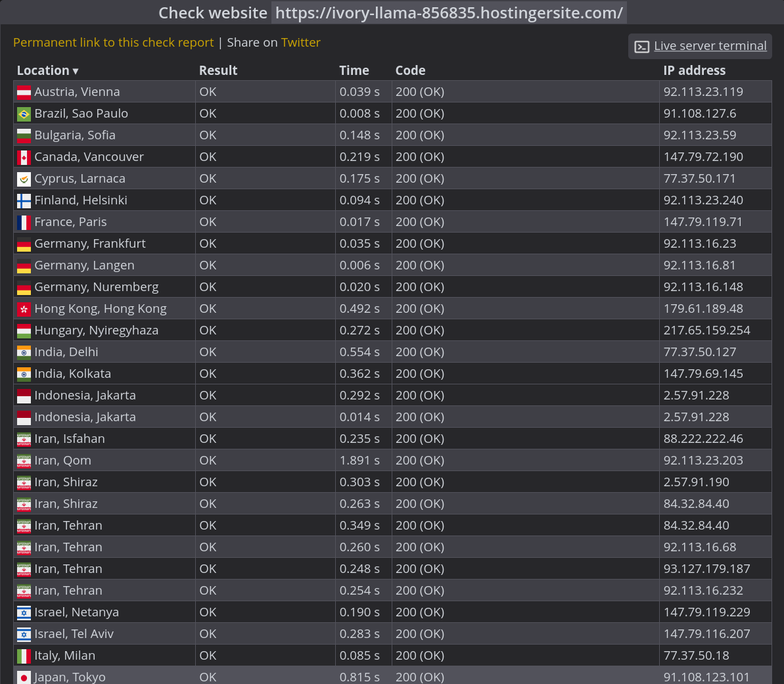
Task: Click the Canada flag icon
Action: coord(24,158)
